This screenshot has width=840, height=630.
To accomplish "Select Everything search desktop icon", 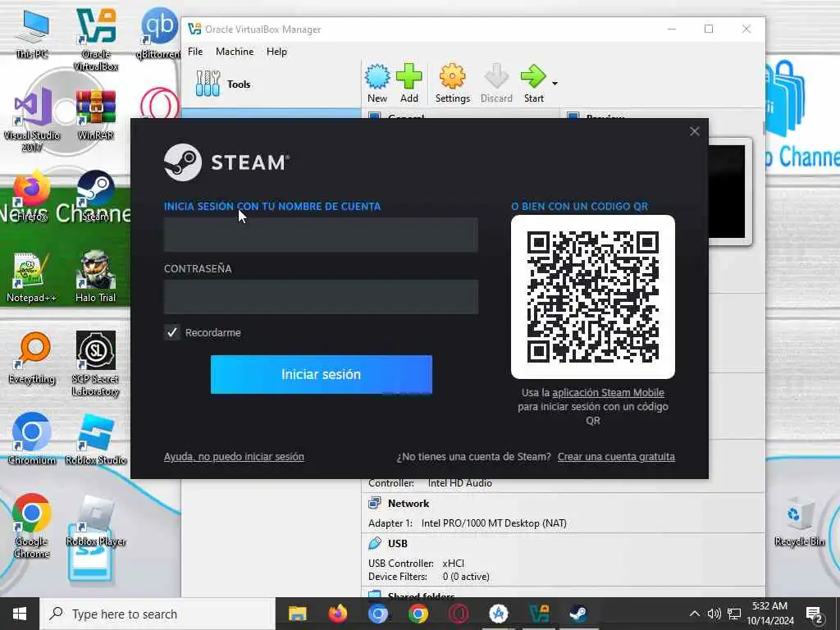I will [32, 358].
